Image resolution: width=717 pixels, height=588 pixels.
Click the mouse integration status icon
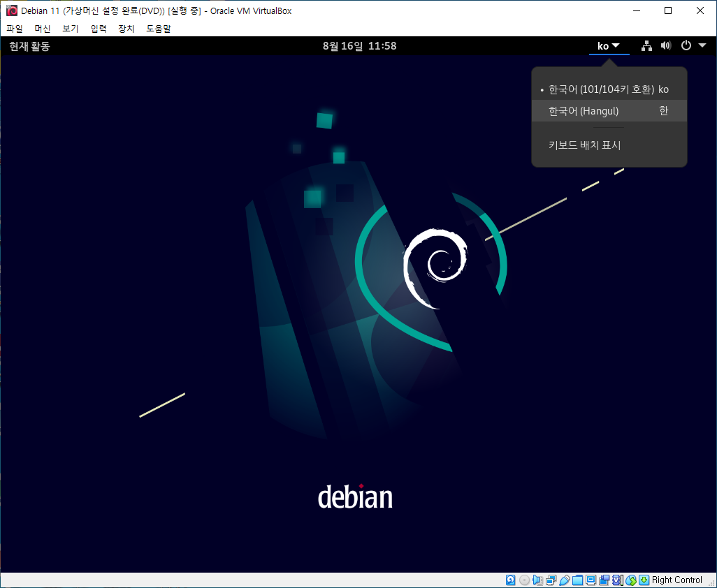(x=631, y=580)
